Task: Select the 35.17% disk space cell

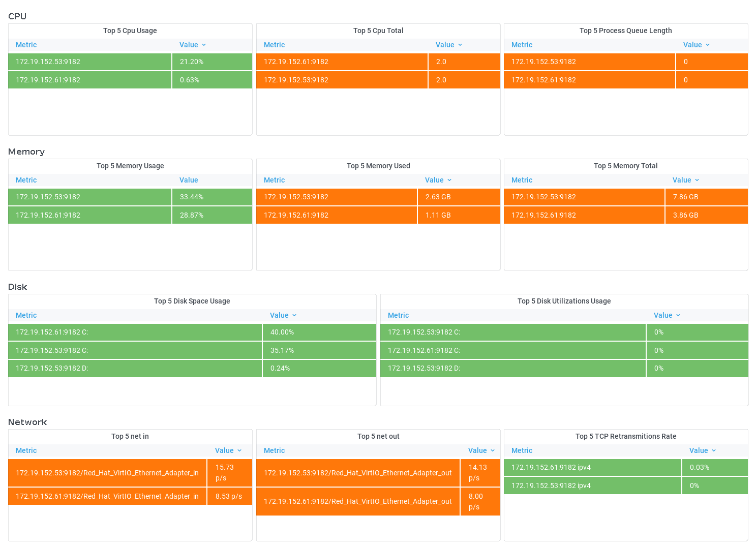Action: click(x=320, y=350)
